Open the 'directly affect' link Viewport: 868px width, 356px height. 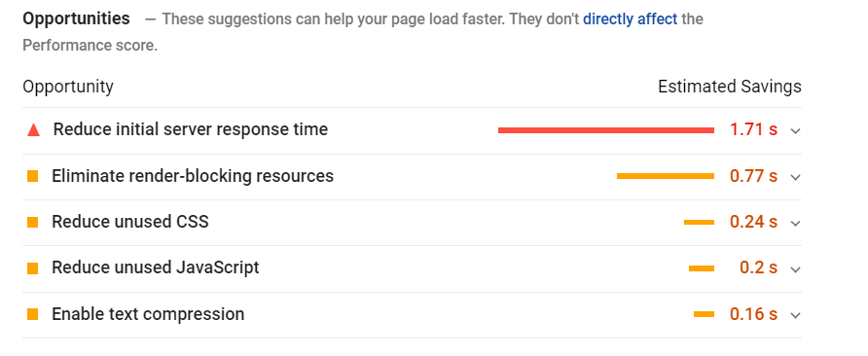[630, 19]
